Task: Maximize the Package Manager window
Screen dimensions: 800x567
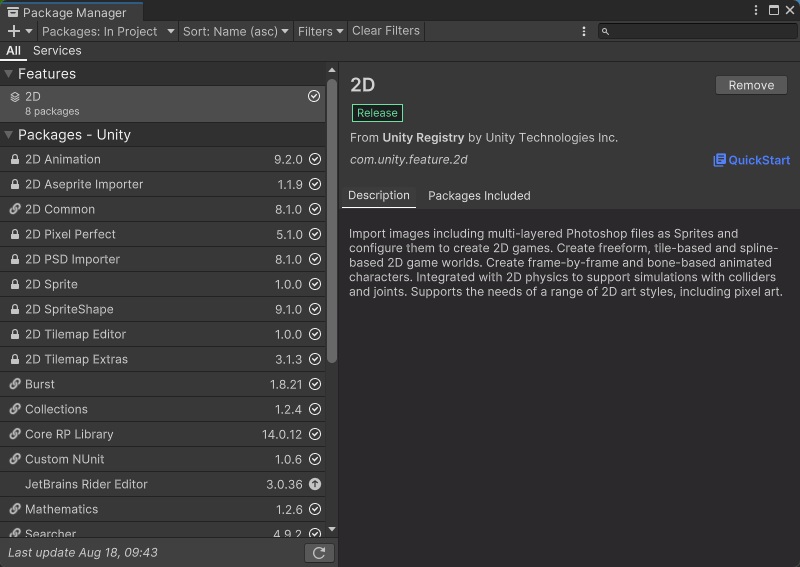Action: click(773, 10)
